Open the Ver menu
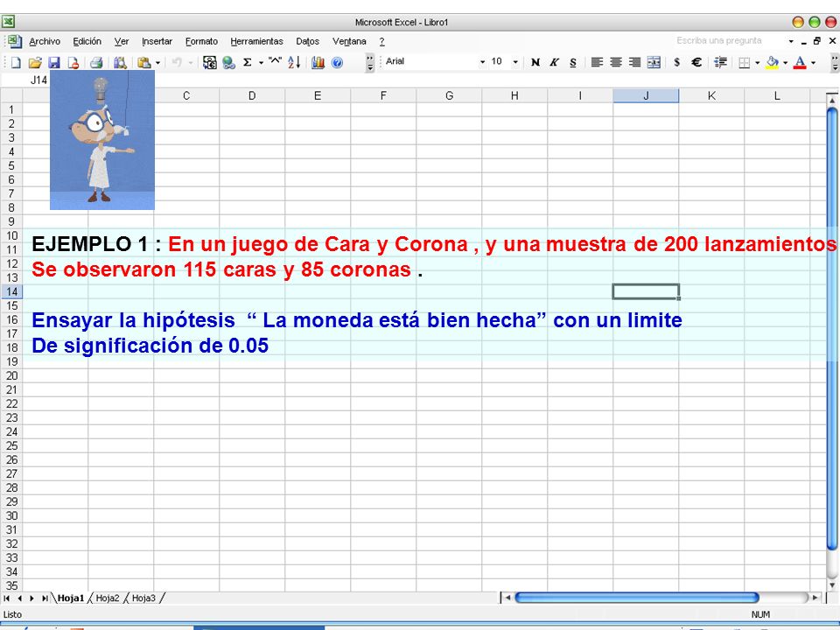 122,41
